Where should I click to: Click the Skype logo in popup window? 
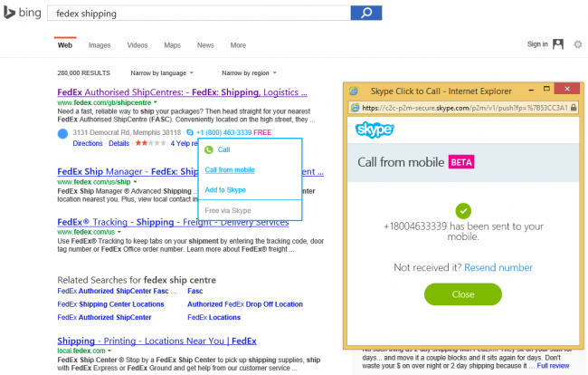pos(375,130)
